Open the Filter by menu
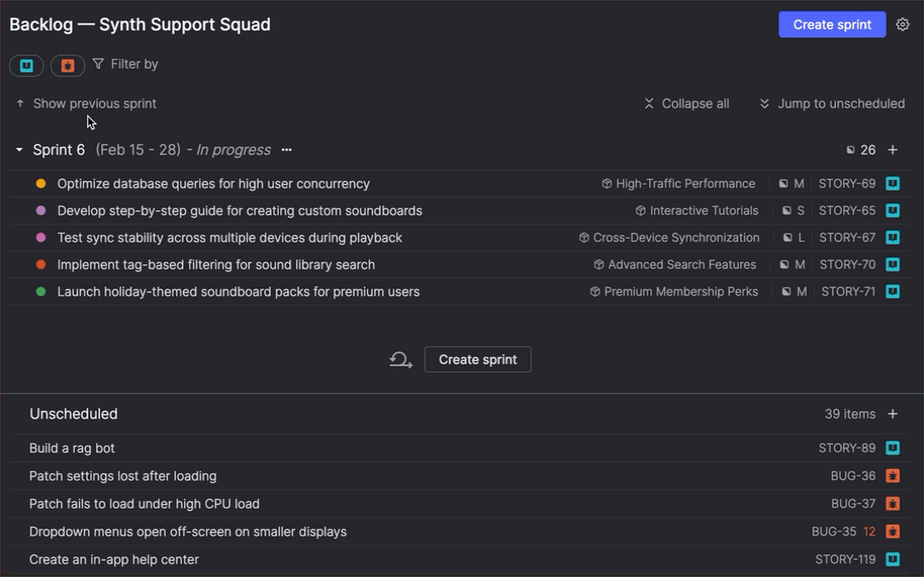Screen dimensions: 924x577 (126, 64)
